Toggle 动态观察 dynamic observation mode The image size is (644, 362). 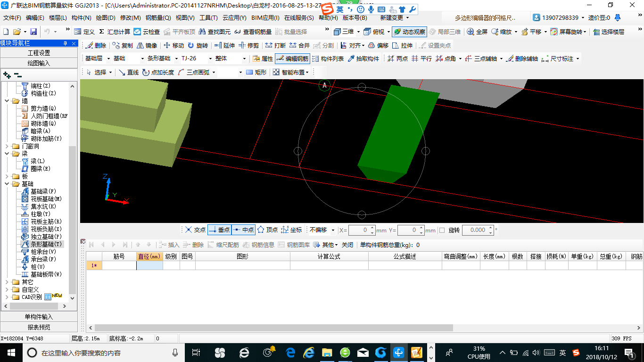409,32
